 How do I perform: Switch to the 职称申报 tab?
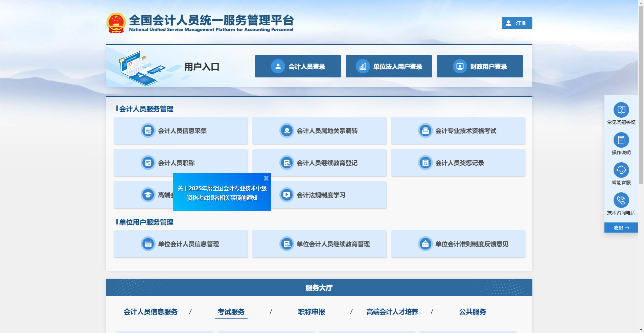point(311,312)
